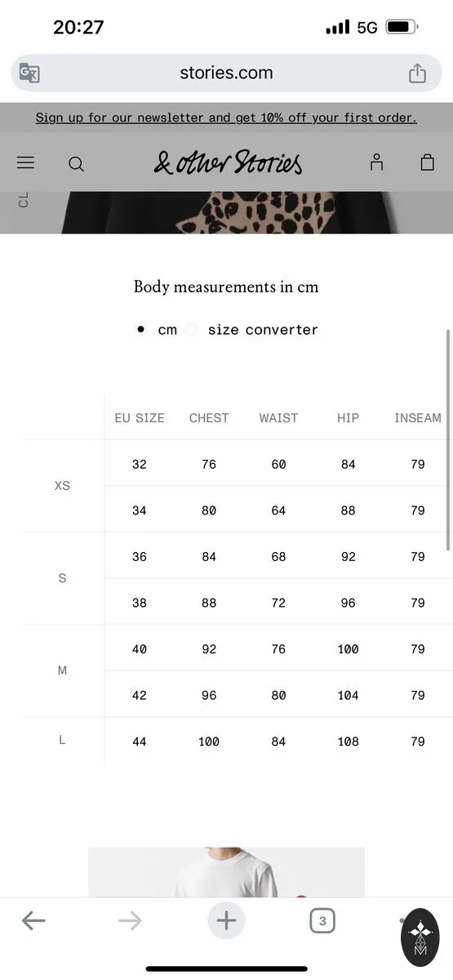Open the hamburger navigation menu
This screenshot has width=453, height=980.
(25, 163)
